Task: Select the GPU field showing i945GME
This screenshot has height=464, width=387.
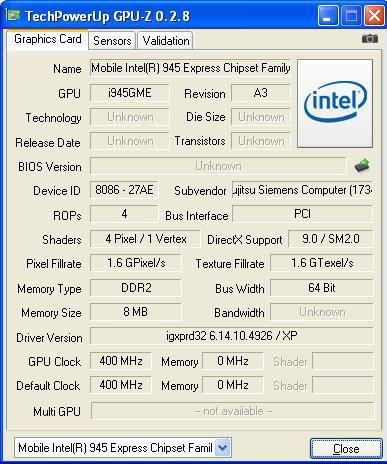Action: click(130, 93)
